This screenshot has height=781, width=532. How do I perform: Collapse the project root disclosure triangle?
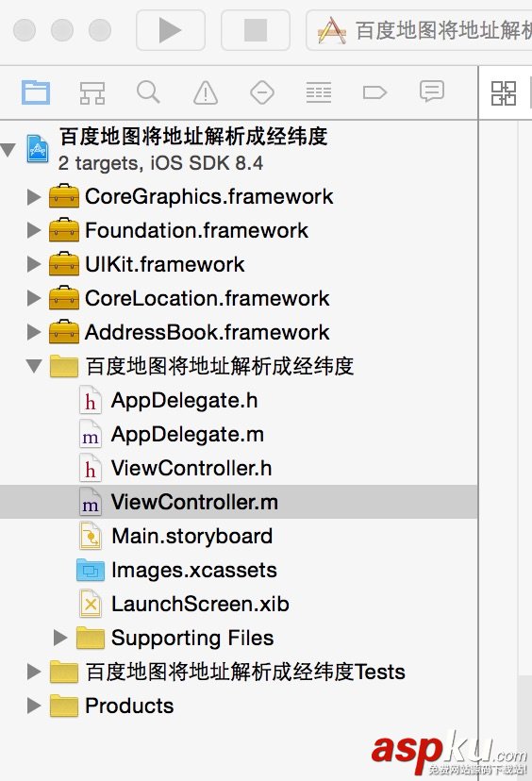tap(8, 149)
